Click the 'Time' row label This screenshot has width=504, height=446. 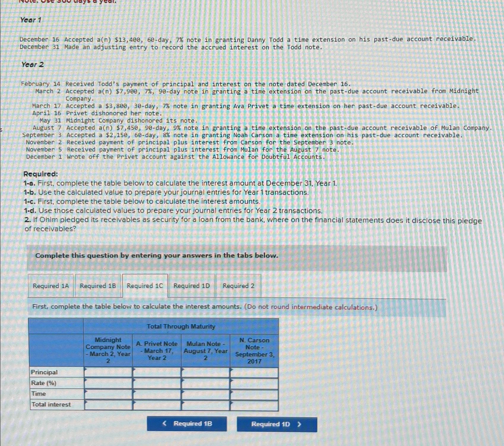pyautogui.click(x=39, y=394)
